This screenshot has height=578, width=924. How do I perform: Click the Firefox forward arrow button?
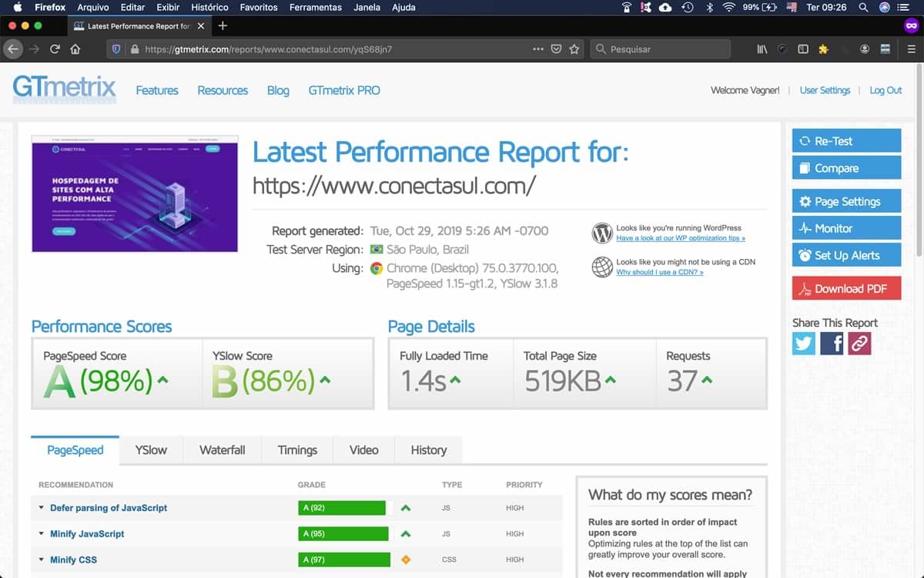(x=33, y=49)
